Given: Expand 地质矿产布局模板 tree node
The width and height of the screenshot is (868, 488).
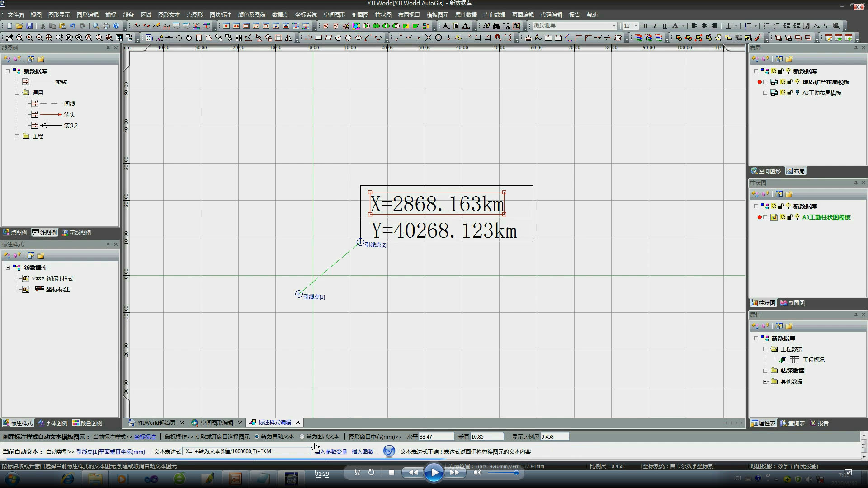Looking at the screenshot, I should (765, 82).
